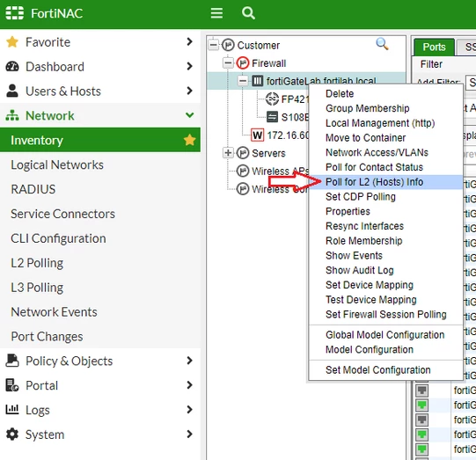This screenshot has width=476, height=460.
Task: Open Properties from the context menu
Action: click(386, 211)
